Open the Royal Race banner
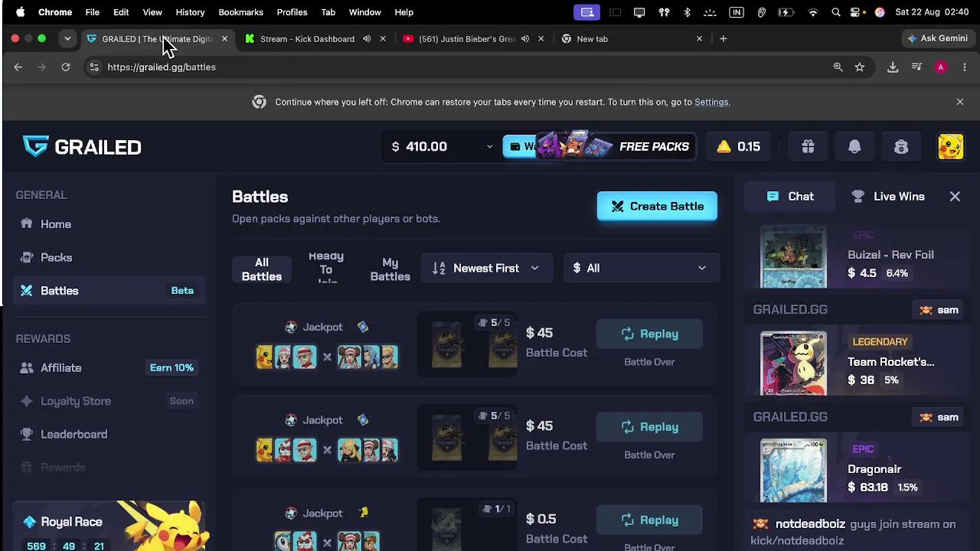Viewport: 980px width, 551px height. click(109, 527)
